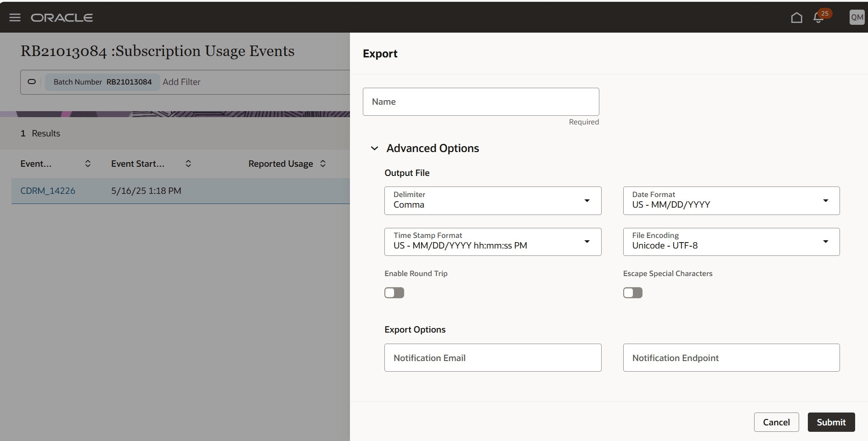This screenshot has height=441, width=868.
Task: Click the Name input field
Action: point(480,102)
